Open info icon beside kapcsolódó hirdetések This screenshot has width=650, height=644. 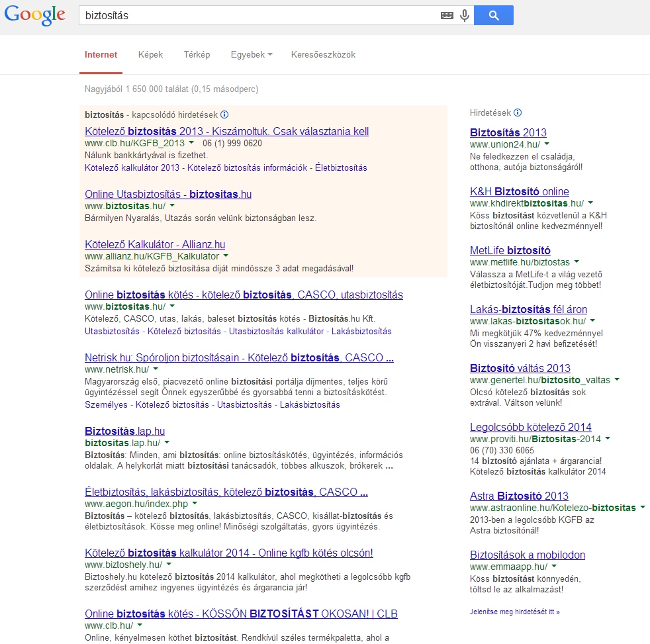[x=224, y=115]
